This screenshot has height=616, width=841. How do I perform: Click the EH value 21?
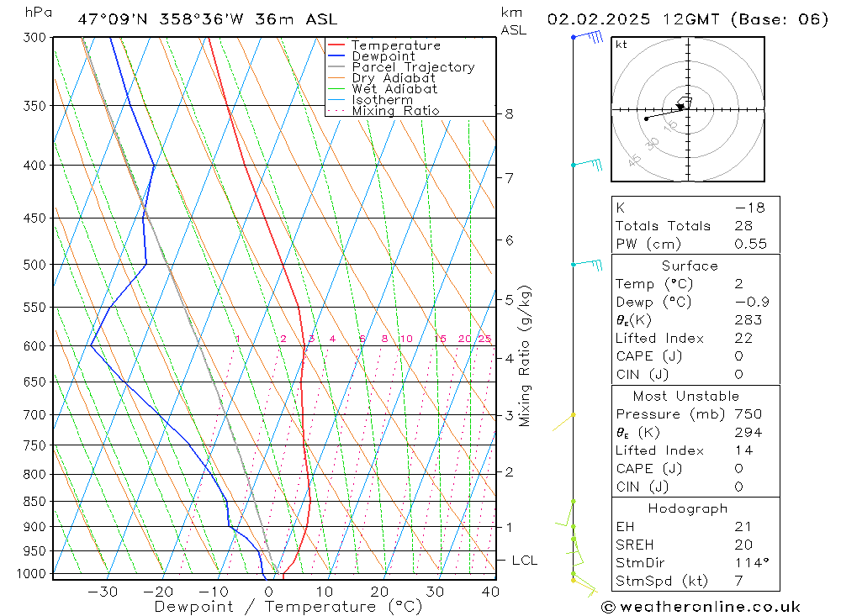743,526
